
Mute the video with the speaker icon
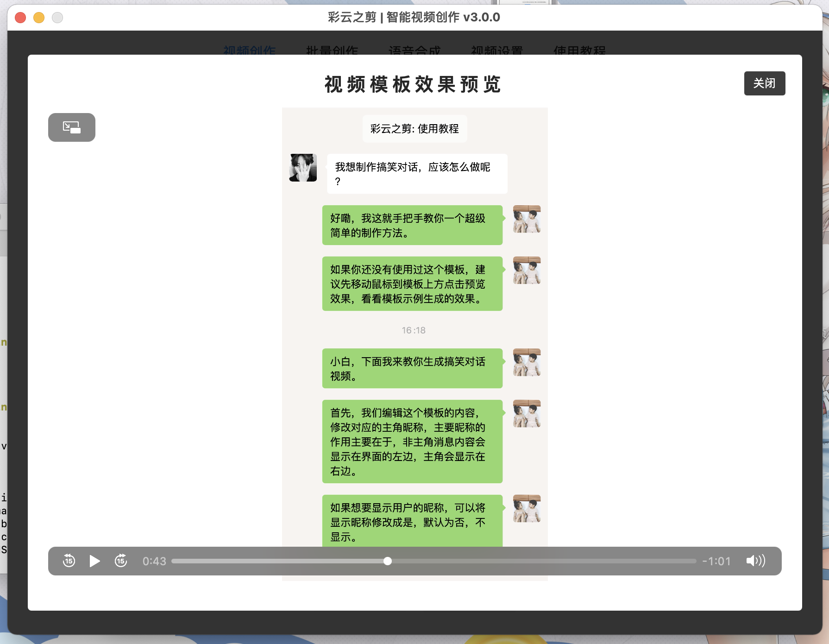(755, 561)
